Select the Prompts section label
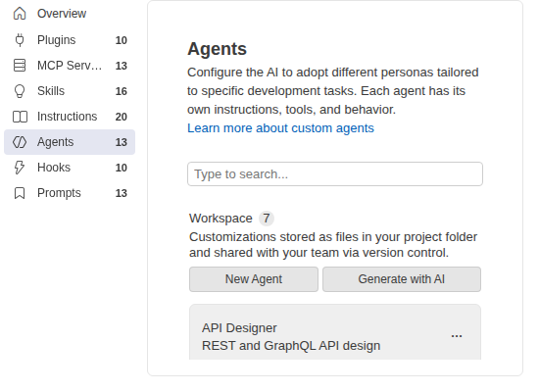The image size is (539, 392). point(59,193)
